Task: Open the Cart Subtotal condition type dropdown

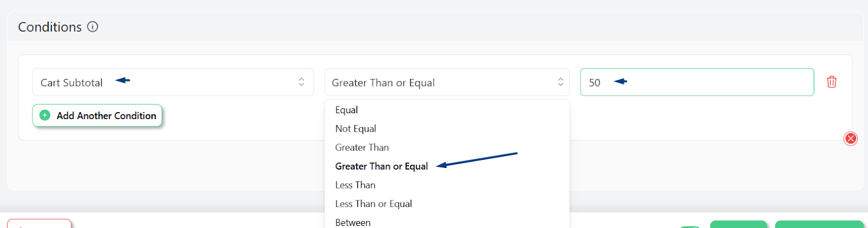Action: (173, 82)
